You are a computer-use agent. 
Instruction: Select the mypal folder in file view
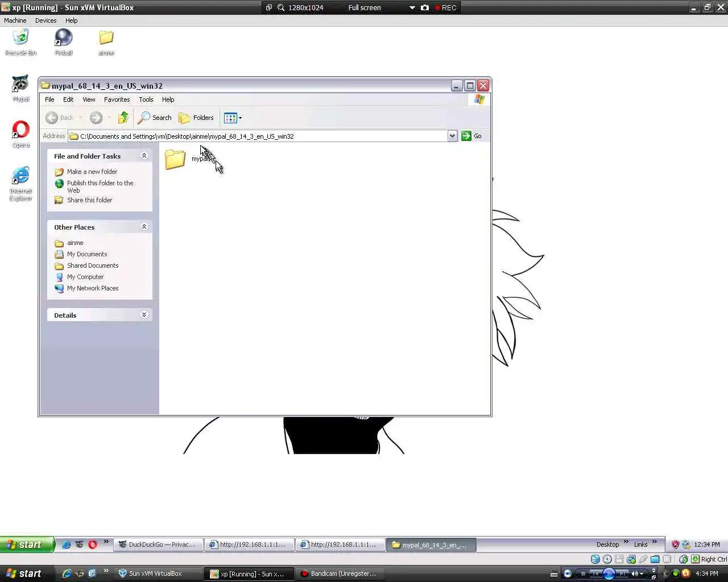pyautogui.click(x=188, y=159)
